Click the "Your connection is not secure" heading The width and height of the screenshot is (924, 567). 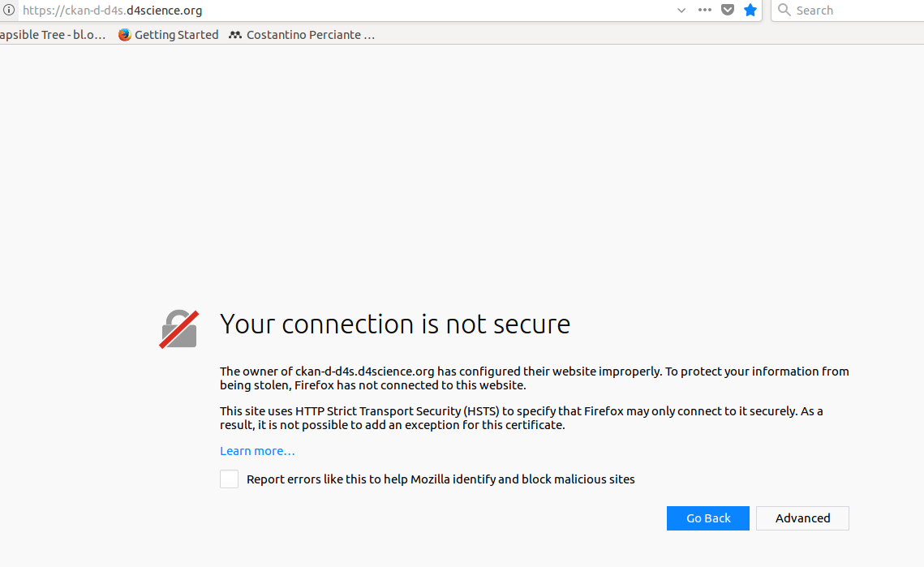[x=395, y=324]
